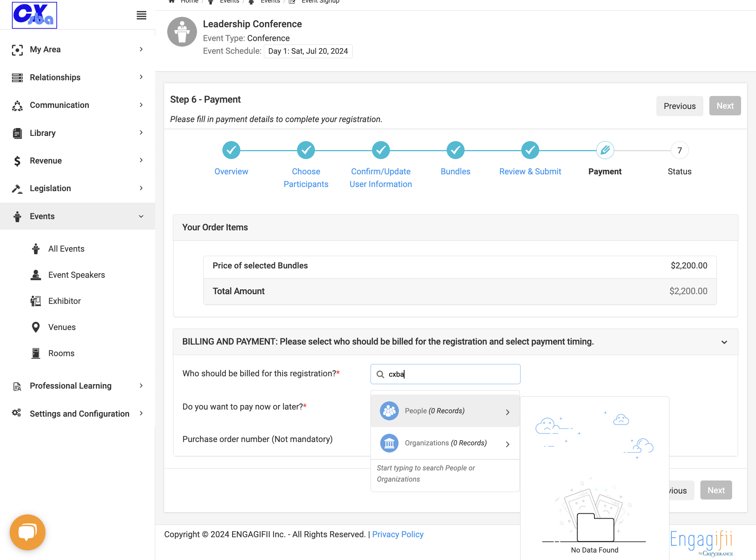Click the CXBA logo

[34, 15]
